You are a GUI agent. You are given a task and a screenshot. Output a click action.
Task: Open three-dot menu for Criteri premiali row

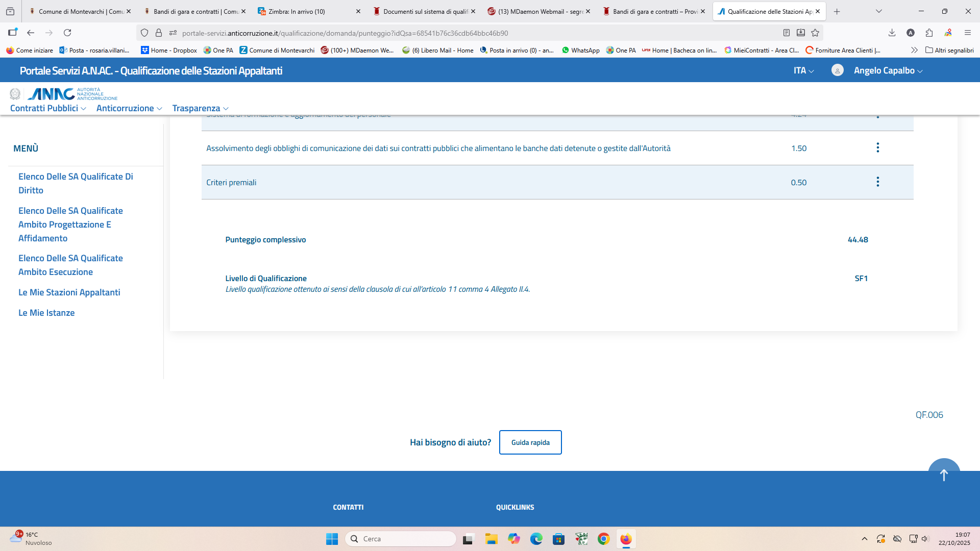coord(877,182)
